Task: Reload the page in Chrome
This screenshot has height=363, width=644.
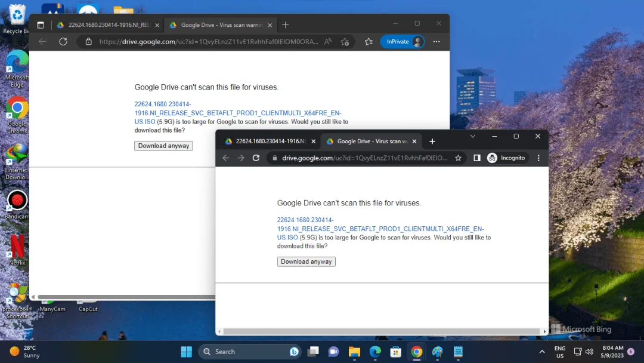Action: 256,158
